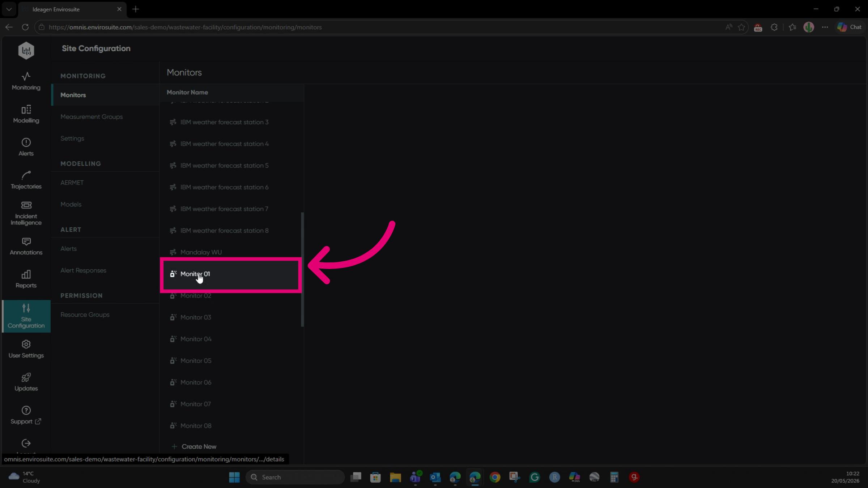The height and width of the screenshot is (488, 868).
Task: Open Outlook from the taskbar
Action: (435, 477)
